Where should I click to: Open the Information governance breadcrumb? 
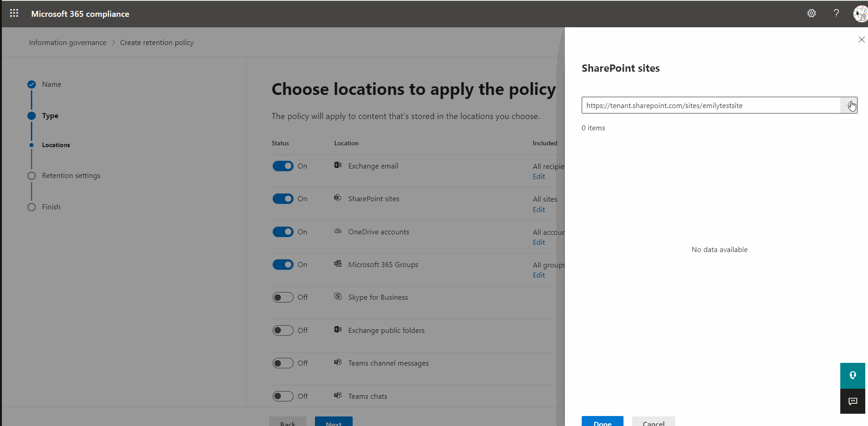point(68,43)
